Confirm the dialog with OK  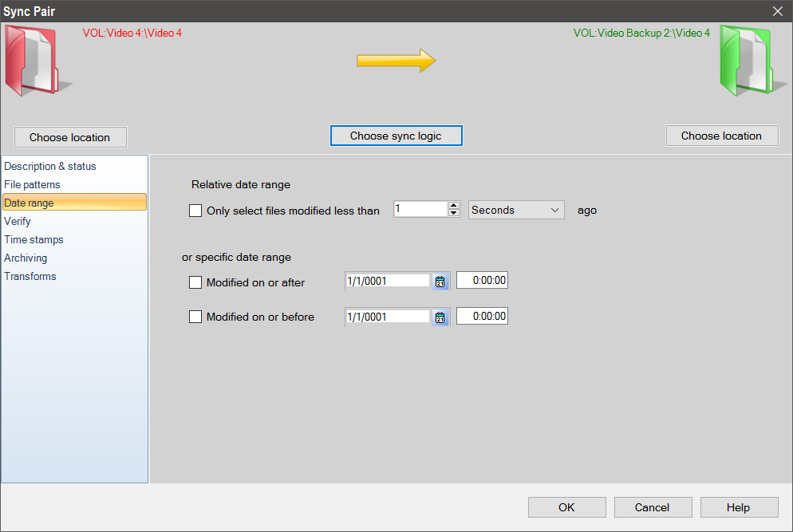click(x=566, y=507)
